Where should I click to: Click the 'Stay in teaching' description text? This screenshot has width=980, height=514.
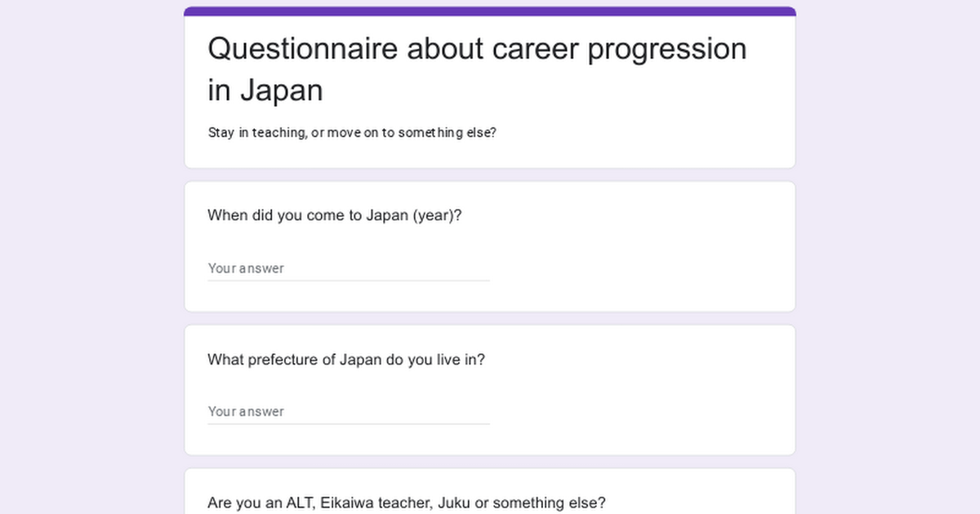(352, 132)
